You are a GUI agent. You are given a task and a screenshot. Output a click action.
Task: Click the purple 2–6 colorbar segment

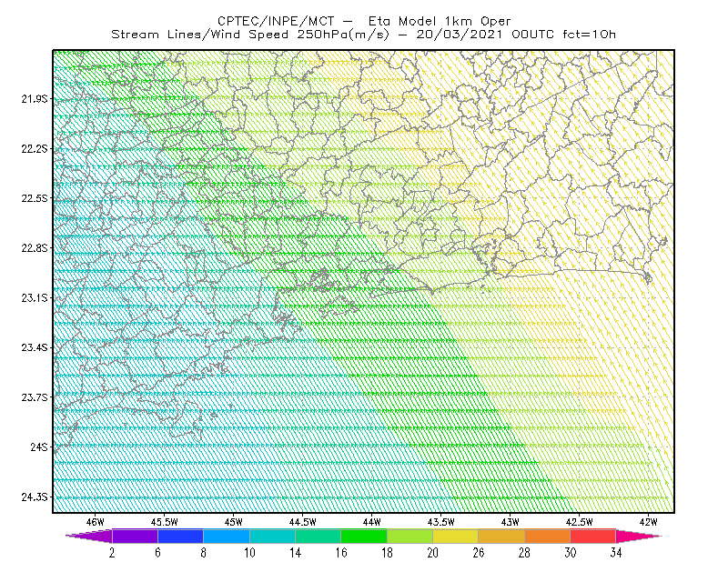coord(135,536)
